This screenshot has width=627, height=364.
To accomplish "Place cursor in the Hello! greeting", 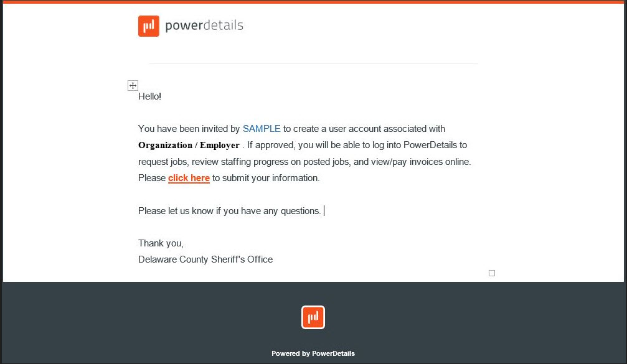I will [x=149, y=96].
